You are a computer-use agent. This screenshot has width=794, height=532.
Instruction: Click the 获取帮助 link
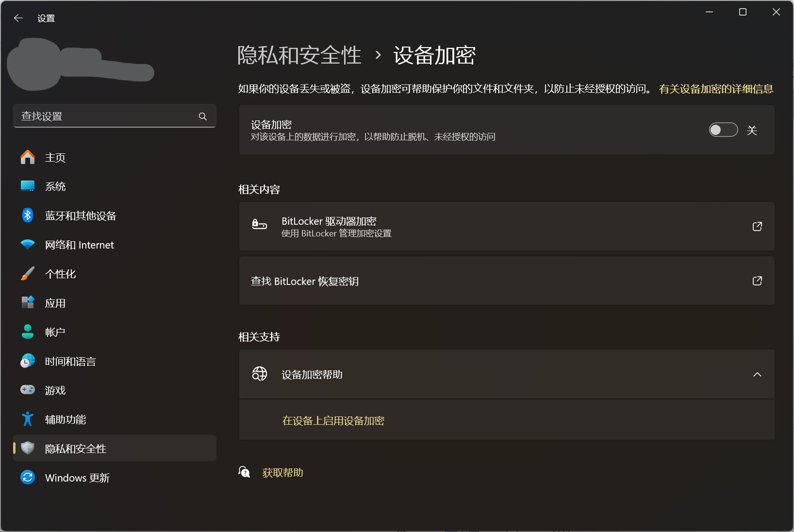coord(283,472)
